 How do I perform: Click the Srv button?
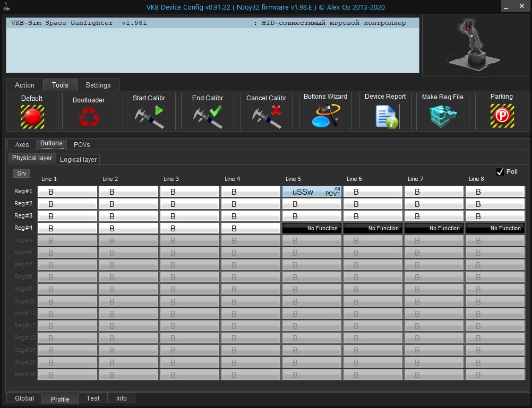tap(21, 173)
